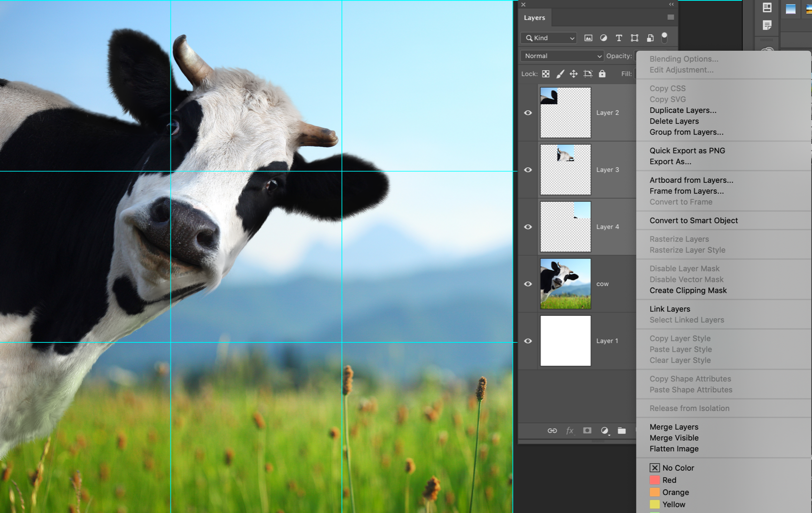This screenshot has width=812, height=513.
Task: Choose Convert to Smart Object
Action: (694, 220)
